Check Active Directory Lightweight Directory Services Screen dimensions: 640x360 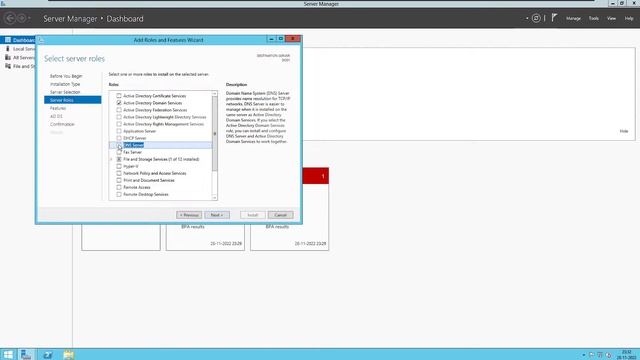(x=119, y=117)
